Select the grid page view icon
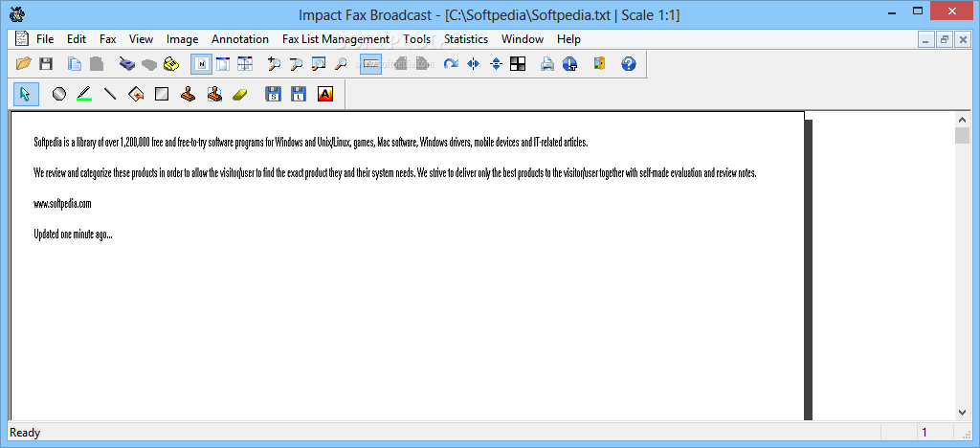 pos(245,64)
